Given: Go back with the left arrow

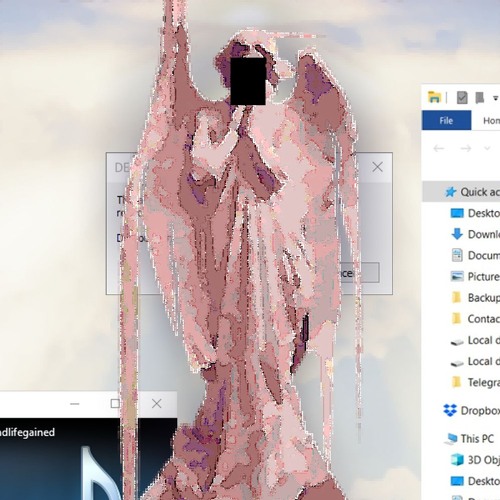Looking at the screenshot, I should (x=439, y=148).
